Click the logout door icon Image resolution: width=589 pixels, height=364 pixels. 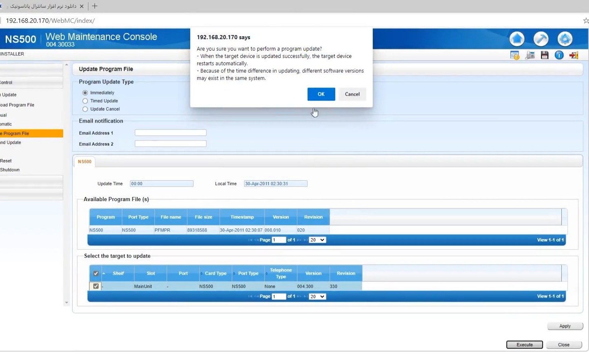tap(574, 55)
